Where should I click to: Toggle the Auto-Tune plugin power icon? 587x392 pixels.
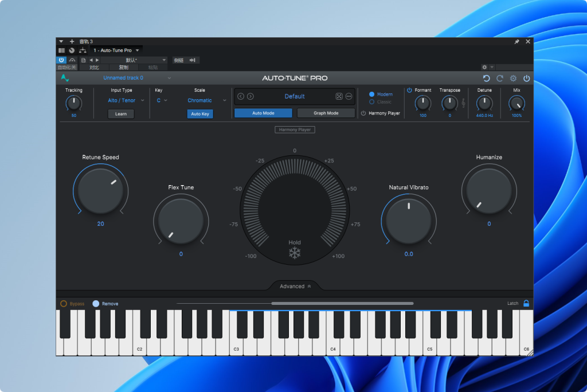[527, 79]
